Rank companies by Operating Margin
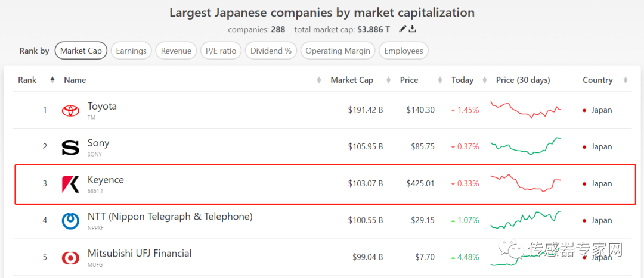The height and width of the screenshot is (278, 644). (x=338, y=51)
